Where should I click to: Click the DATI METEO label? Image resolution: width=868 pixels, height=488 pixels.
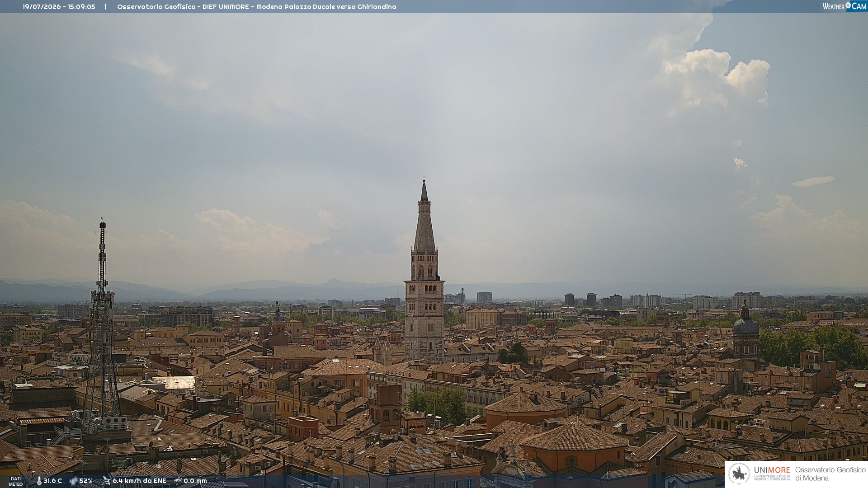(x=16, y=482)
